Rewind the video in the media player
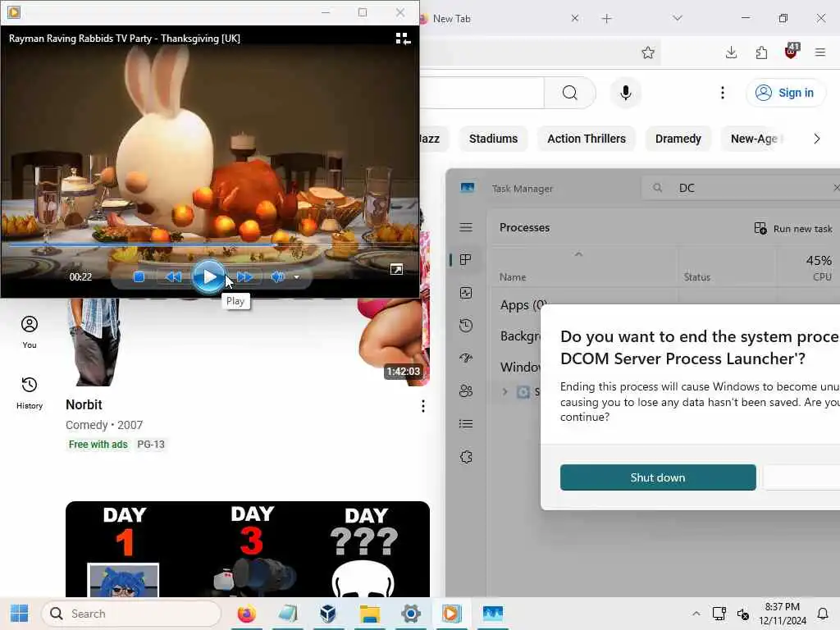 [172, 277]
